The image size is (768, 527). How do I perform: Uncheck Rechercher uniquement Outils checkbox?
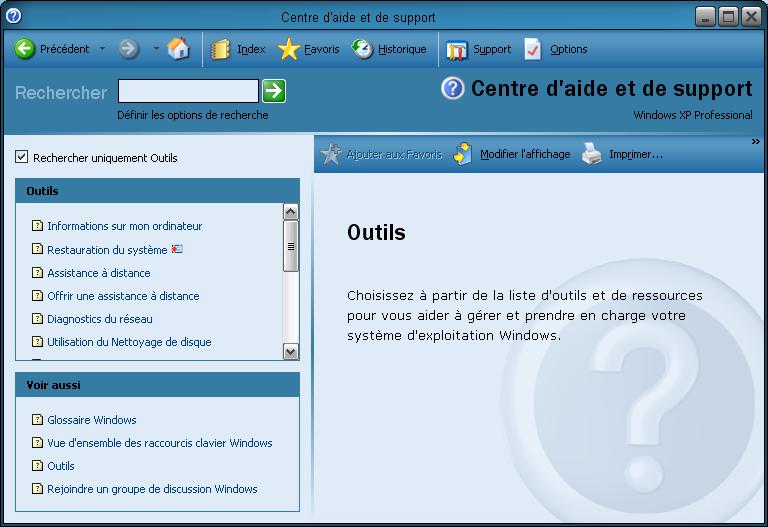click(22, 157)
